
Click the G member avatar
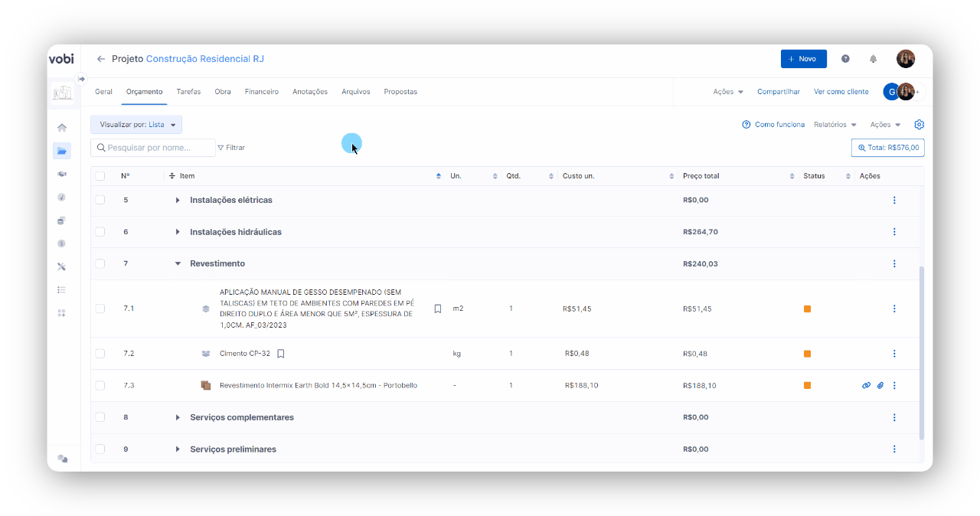click(891, 92)
